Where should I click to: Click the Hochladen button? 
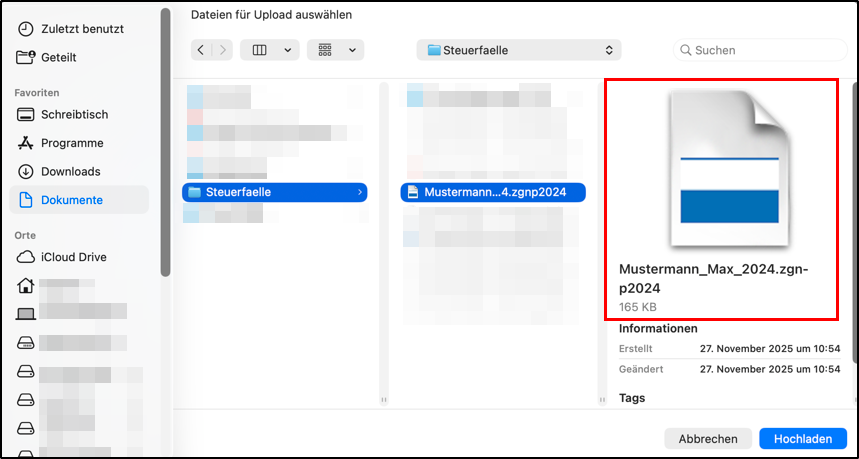tap(803, 439)
